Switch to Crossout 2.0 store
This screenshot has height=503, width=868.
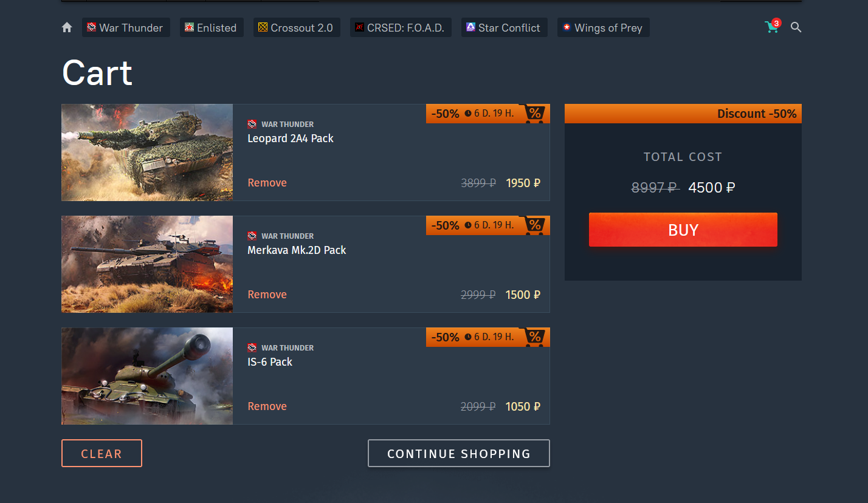pos(296,27)
